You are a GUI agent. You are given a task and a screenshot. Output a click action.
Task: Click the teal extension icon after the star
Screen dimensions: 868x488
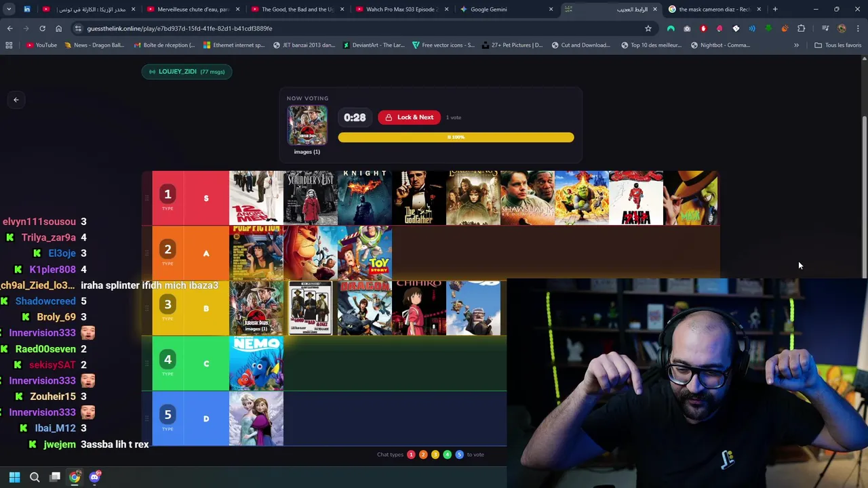click(x=671, y=28)
